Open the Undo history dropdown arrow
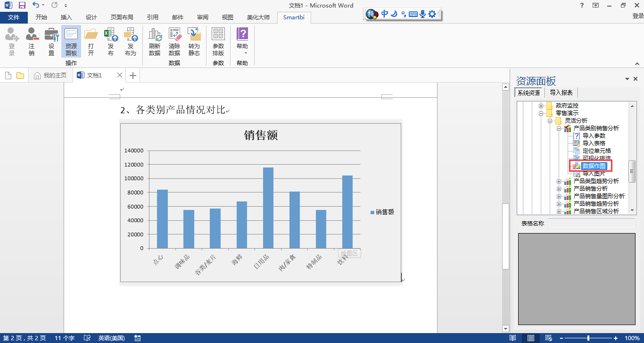644x343 pixels. pos(43,6)
